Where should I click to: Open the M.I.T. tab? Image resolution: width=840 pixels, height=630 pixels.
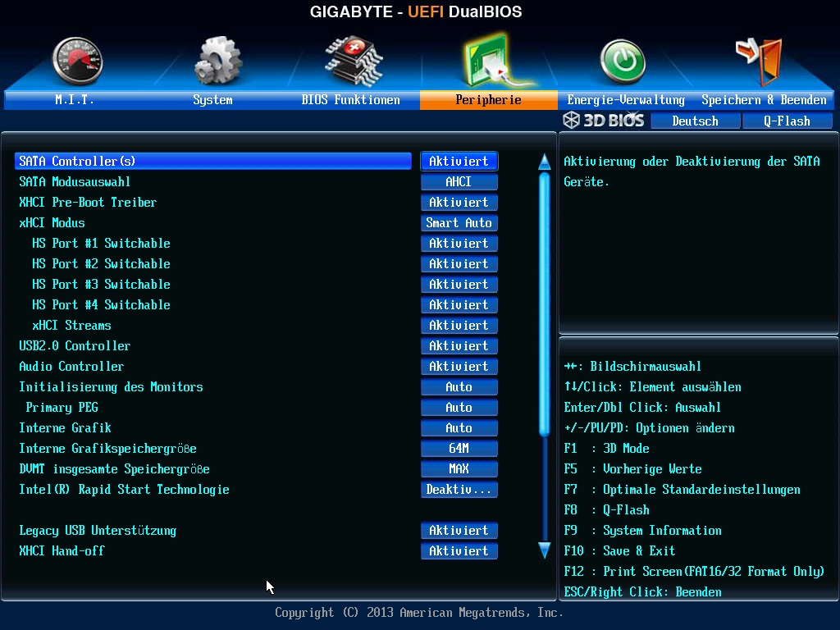pos(75,99)
